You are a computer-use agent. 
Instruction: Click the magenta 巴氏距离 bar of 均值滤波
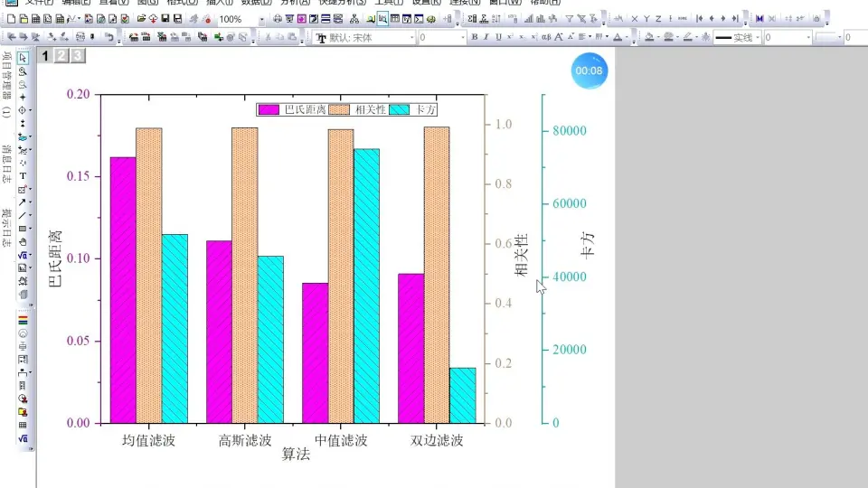[123, 290]
